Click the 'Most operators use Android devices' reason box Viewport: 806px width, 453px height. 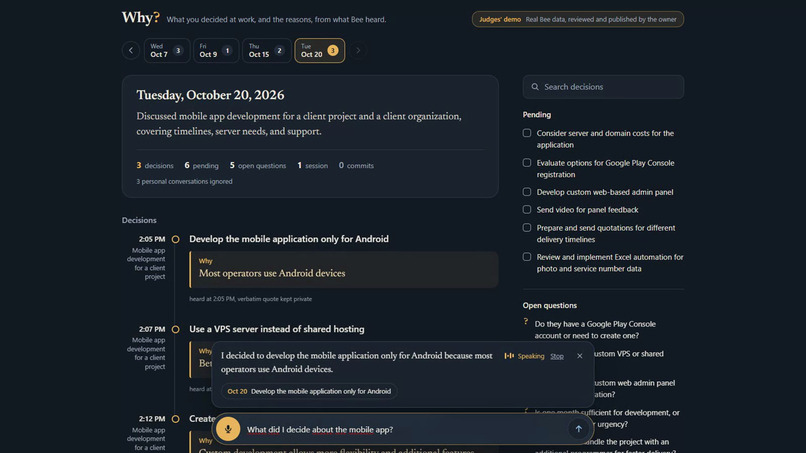click(x=343, y=269)
